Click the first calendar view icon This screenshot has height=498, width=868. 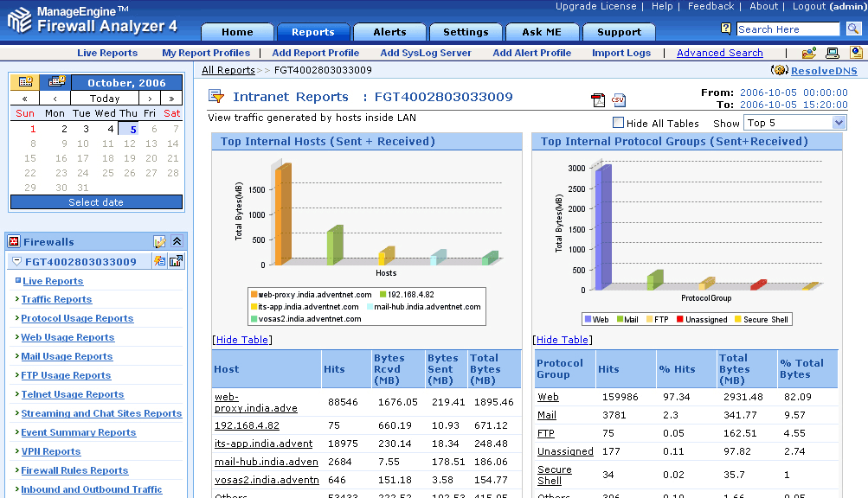click(x=25, y=82)
